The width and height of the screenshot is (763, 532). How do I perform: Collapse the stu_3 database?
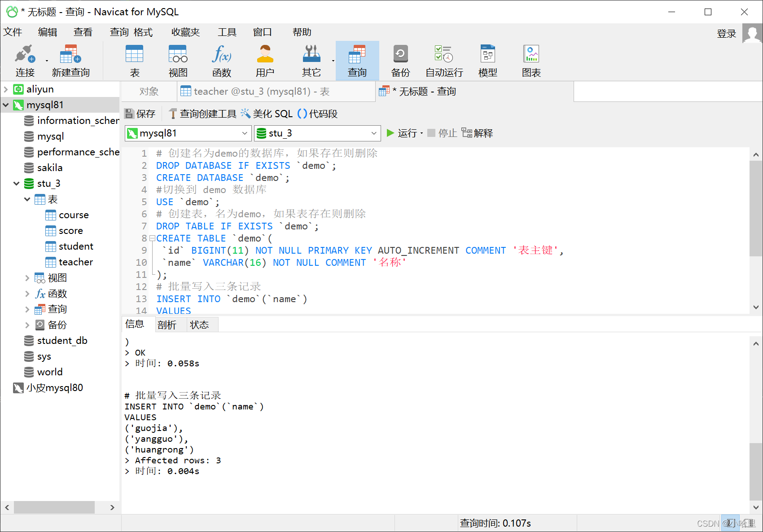pyautogui.click(x=17, y=183)
